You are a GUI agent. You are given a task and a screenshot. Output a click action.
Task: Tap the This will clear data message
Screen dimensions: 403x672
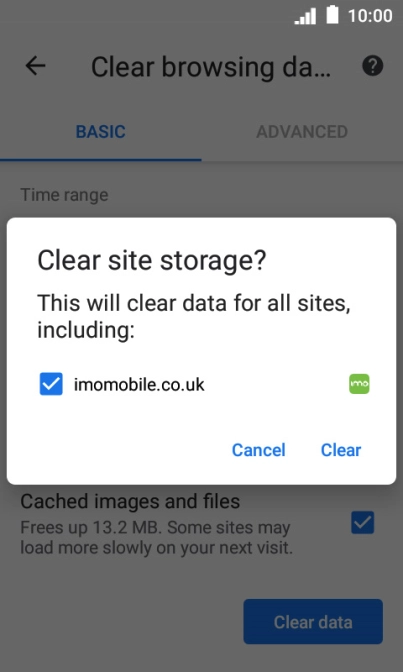click(194, 317)
